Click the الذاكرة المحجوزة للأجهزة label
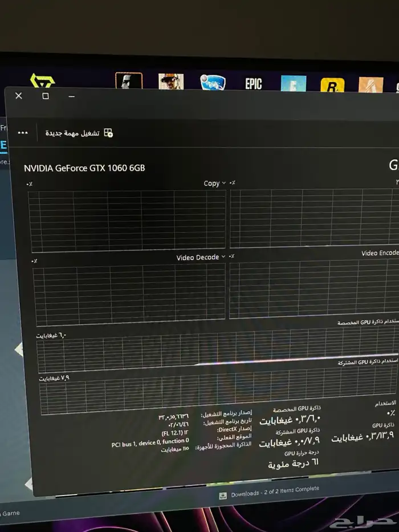The width and height of the screenshot is (399, 532). coord(223,445)
